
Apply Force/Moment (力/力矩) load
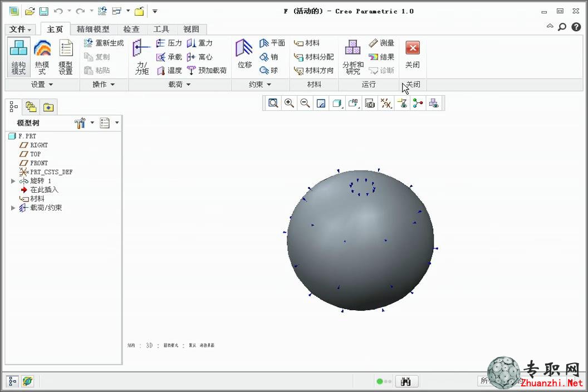(x=141, y=57)
